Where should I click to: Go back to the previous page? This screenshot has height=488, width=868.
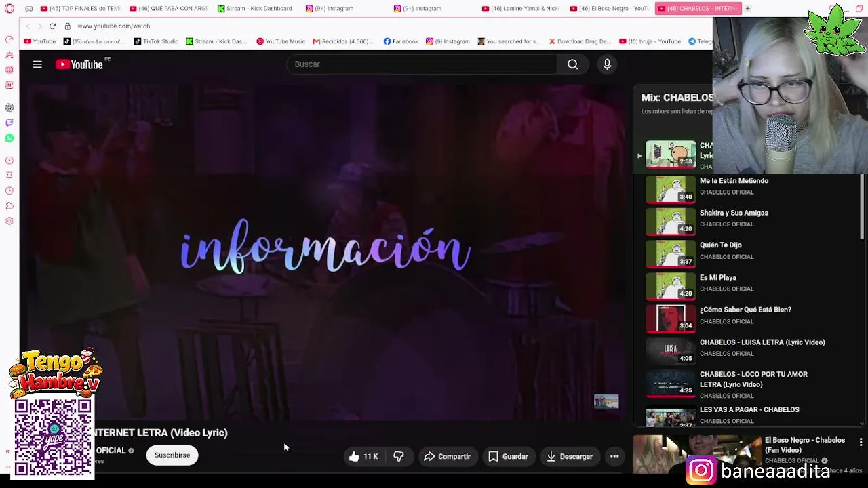pyautogui.click(x=28, y=26)
